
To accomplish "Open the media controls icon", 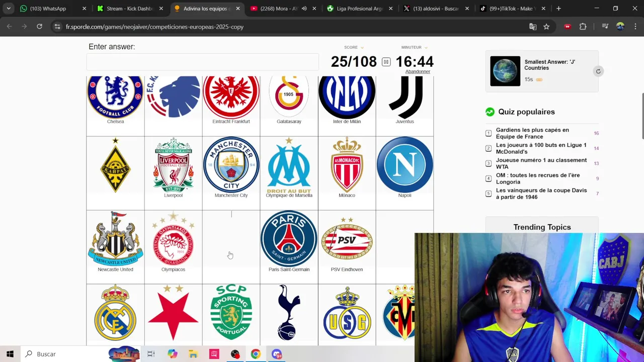I will (605, 27).
